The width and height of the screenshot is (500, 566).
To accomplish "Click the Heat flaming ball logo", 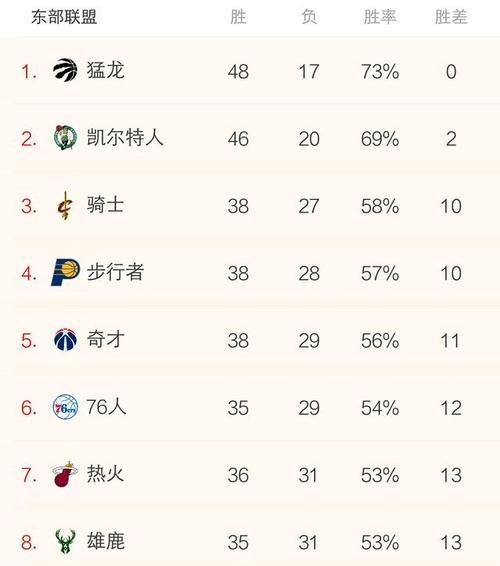I will pyautogui.click(x=65, y=474).
